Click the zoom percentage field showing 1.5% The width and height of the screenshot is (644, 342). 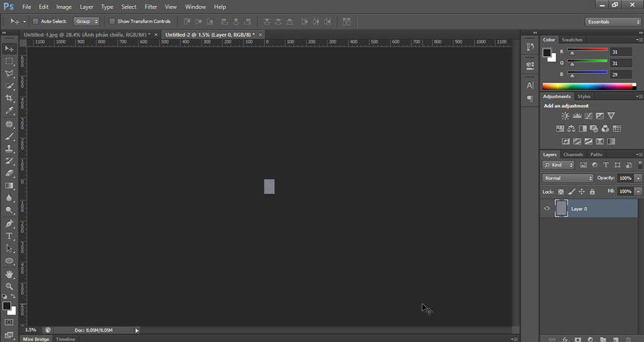pos(31,330)
